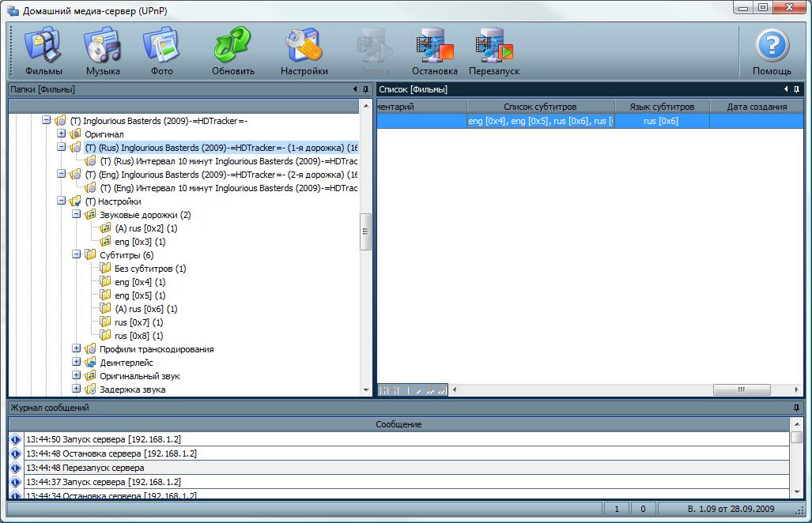Select 13:44:37 Запуск сервера log row
The height and width of the screenshot is (523, 812).
pos(406,482)
